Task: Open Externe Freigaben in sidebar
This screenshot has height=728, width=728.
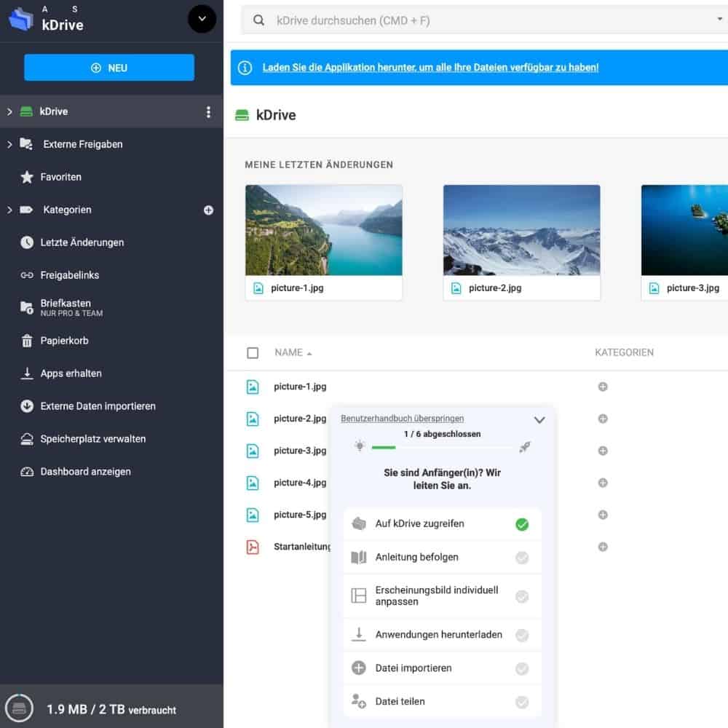Action: (x=83, y=144)
